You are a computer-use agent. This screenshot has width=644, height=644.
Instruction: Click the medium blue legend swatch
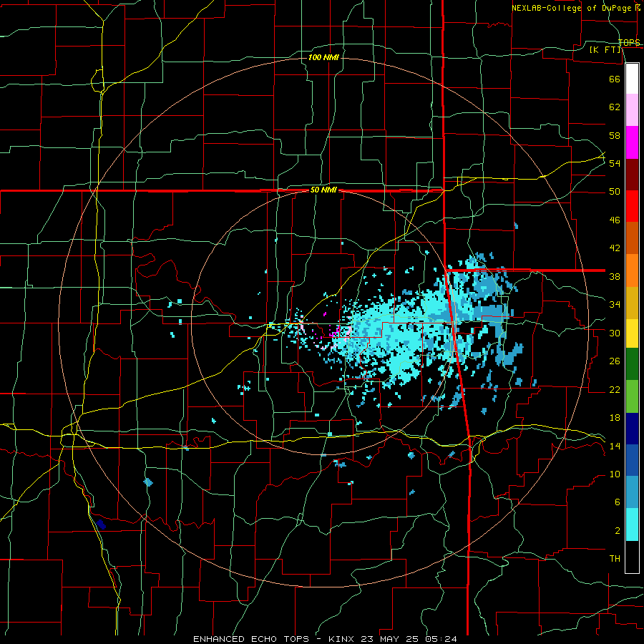[x=632, y=460]
